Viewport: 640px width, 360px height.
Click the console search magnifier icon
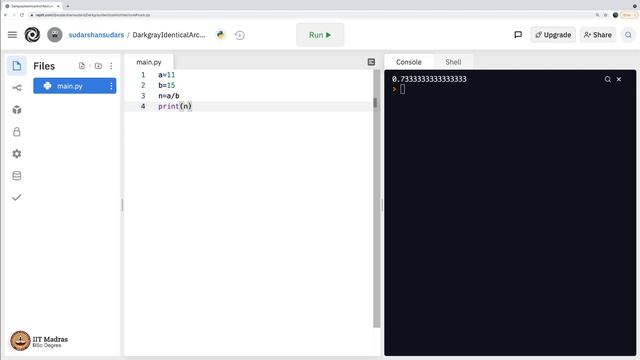click(x=608, y=79)
